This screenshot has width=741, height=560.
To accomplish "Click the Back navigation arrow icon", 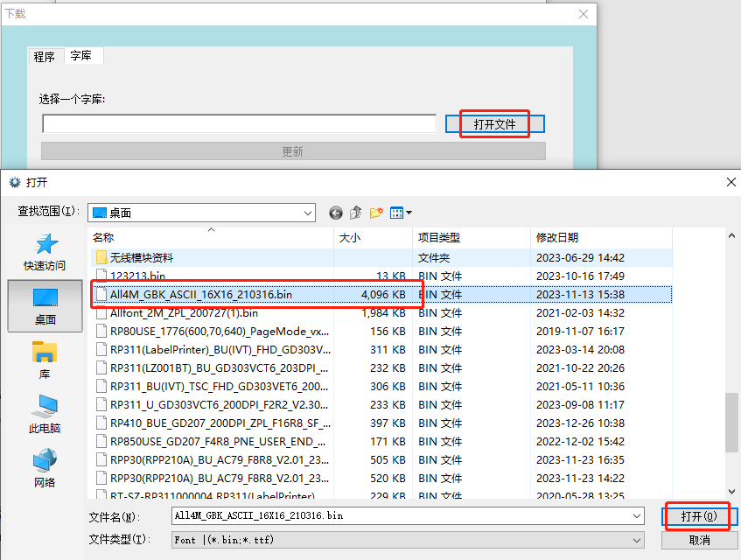I will (336, 213).
